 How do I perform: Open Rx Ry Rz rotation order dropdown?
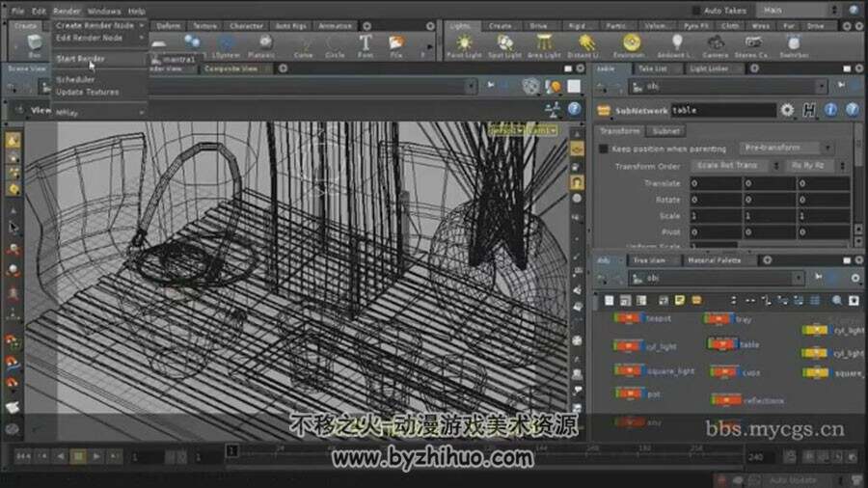pyautogui.click(x=816, y=166)
